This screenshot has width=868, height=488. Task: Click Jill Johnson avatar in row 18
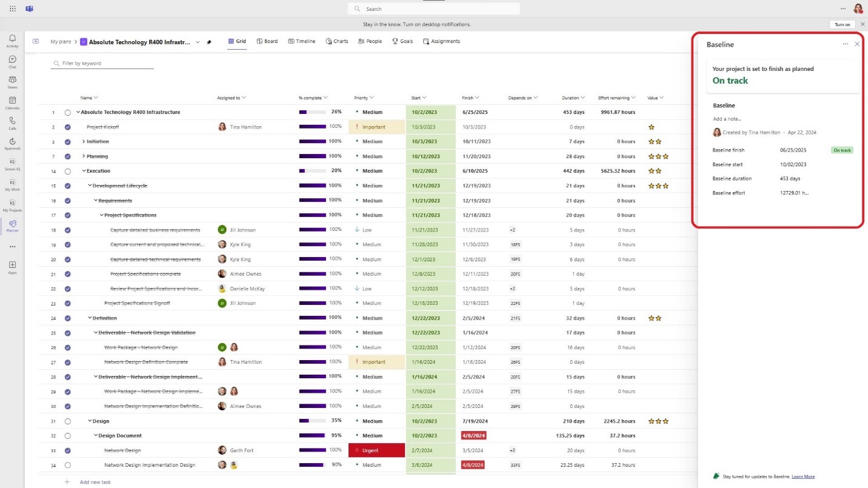click(x=222, y=230)
